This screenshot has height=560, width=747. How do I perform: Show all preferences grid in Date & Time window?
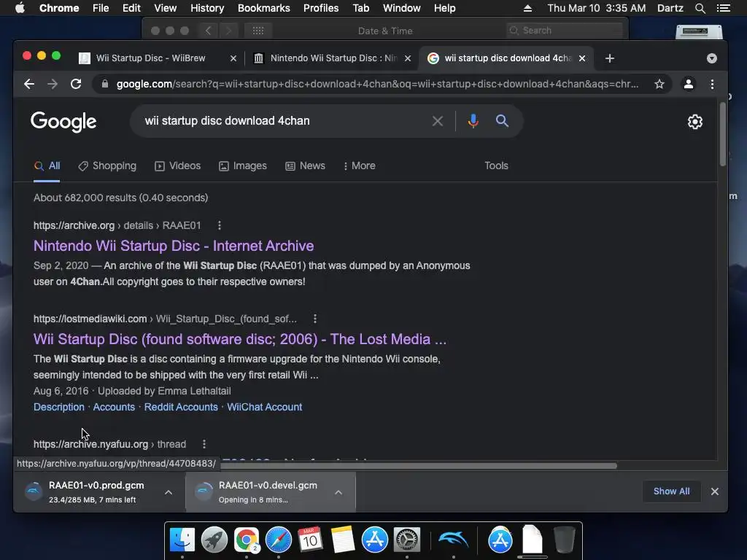click(x=258, y=31)
